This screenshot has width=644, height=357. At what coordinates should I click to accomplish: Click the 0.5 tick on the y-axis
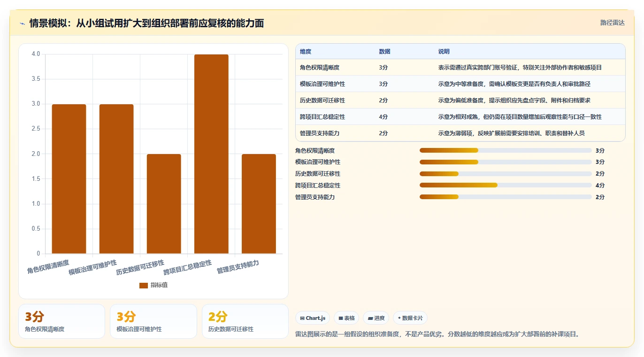[x=36, y=229]
